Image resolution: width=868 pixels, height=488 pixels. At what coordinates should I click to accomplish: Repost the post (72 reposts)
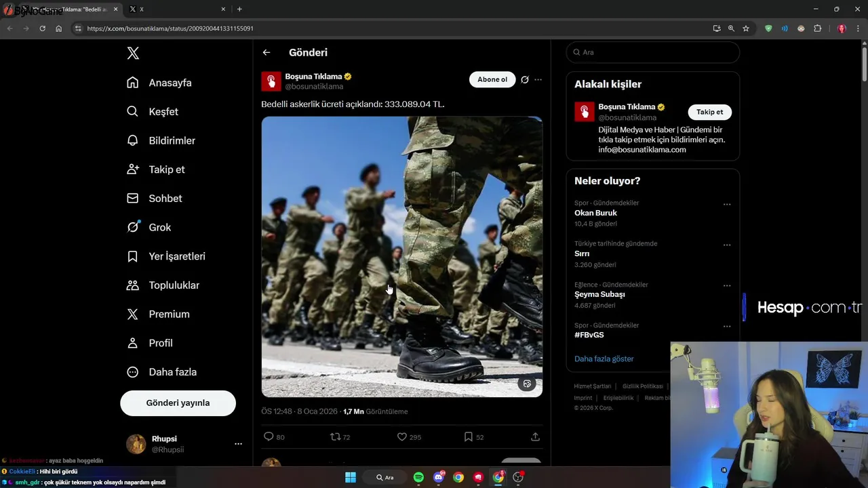coord(340,437)
